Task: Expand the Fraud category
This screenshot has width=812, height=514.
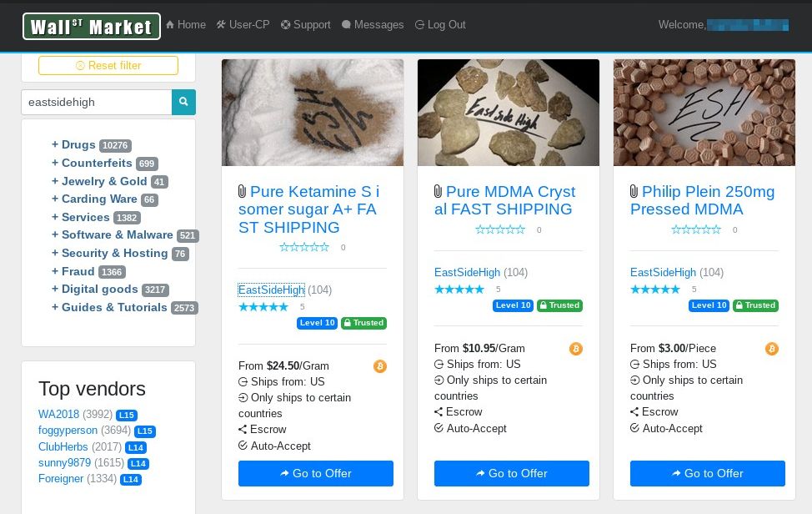Action: 78,271
